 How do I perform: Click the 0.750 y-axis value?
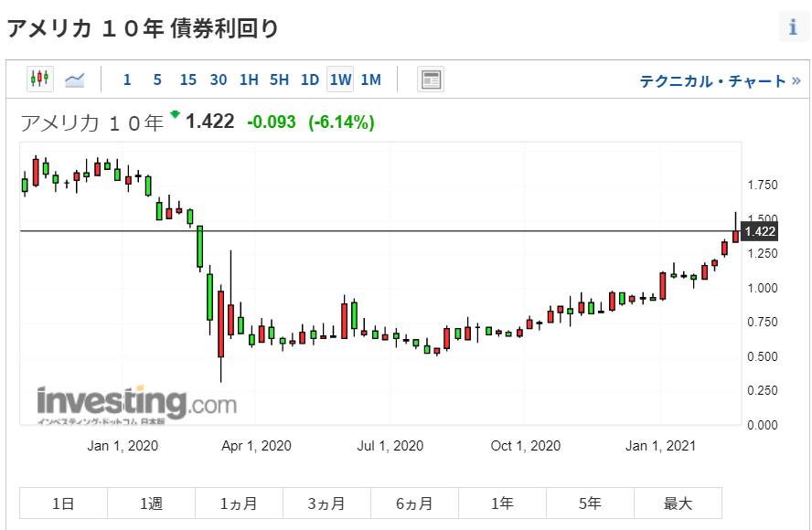pyautogui.click(x=763, y=322)
